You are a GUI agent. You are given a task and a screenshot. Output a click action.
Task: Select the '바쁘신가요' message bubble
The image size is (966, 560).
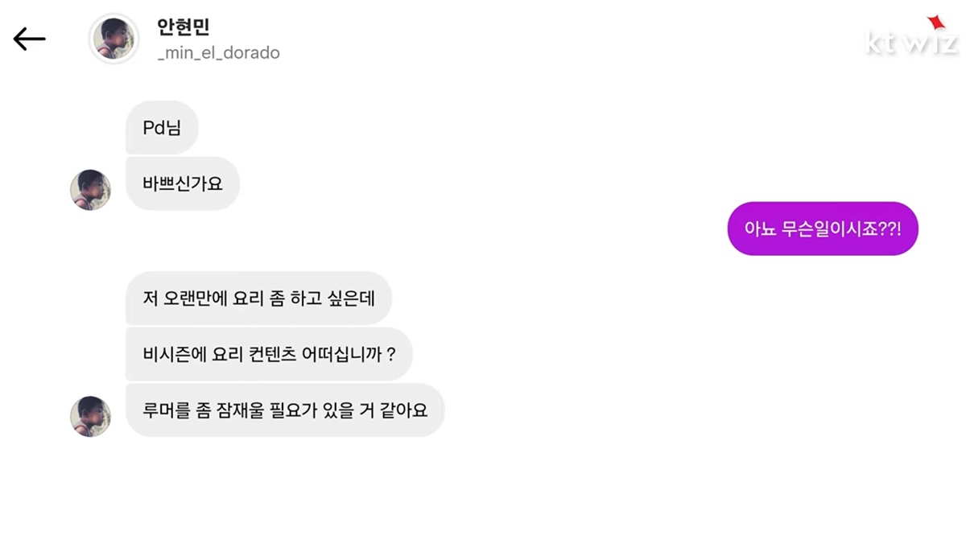[x=183, y=183]
